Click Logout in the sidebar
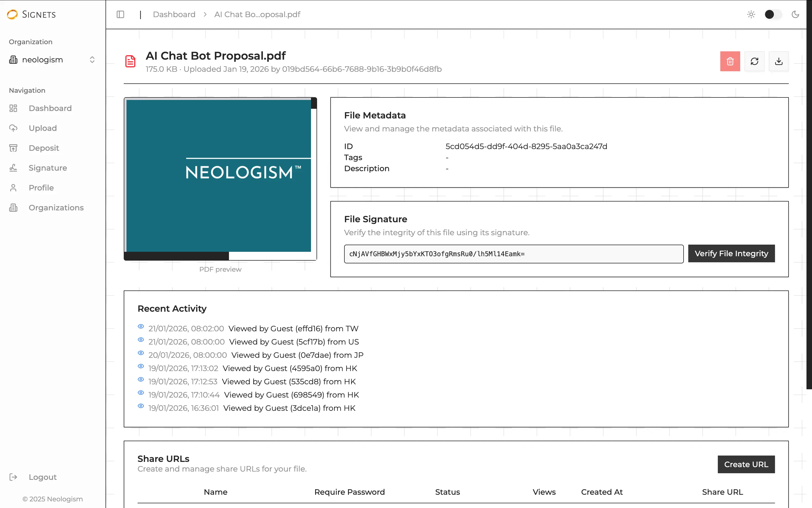Screen dimensions: 812x508 [x=42, y=477]
